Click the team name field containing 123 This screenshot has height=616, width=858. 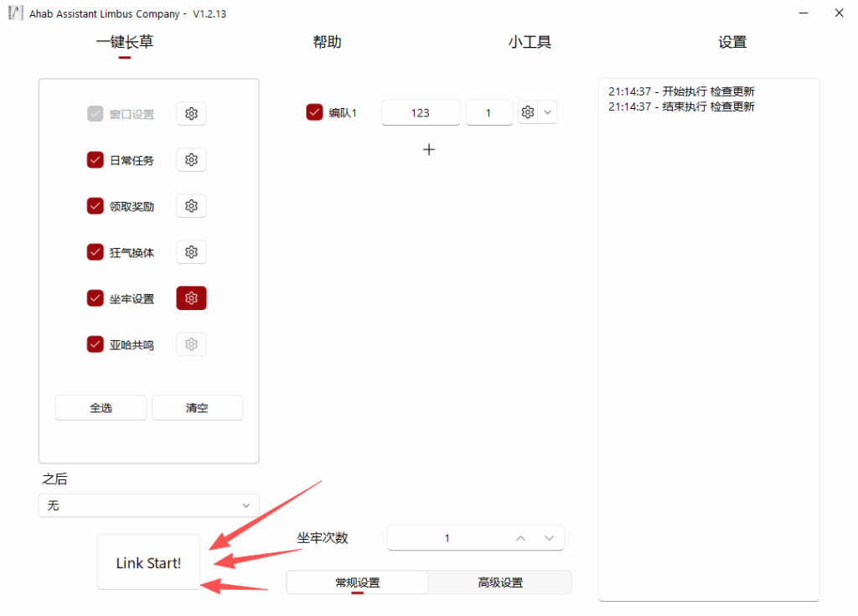tap(421, 112)
